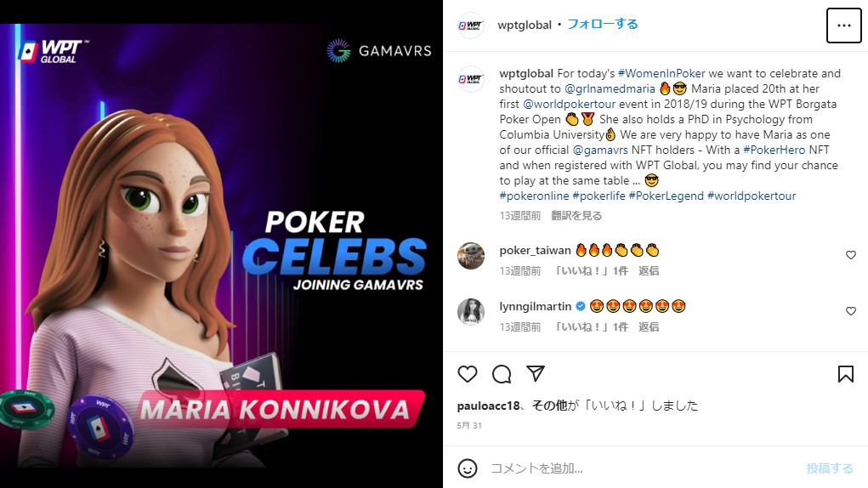Click the wptglobal avatar in header
This screenshot has height=488, width=868.
coord(471,25)
